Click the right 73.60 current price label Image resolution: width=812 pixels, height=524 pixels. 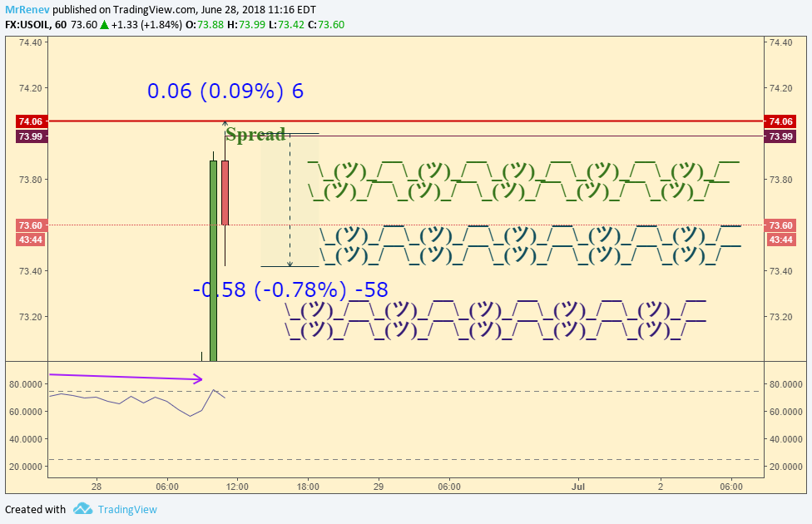click(x=780, y=225)
